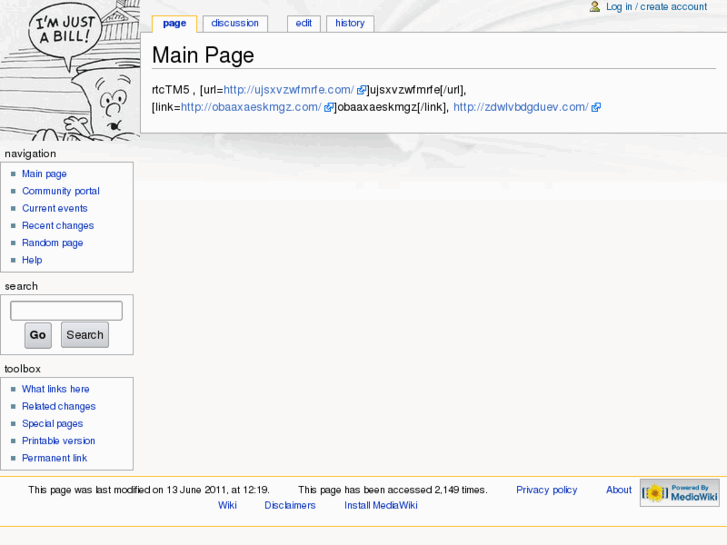This screenshot has width=727, height=545.
Task: Open the Install MediaWiki link
Action: point(381,506)
